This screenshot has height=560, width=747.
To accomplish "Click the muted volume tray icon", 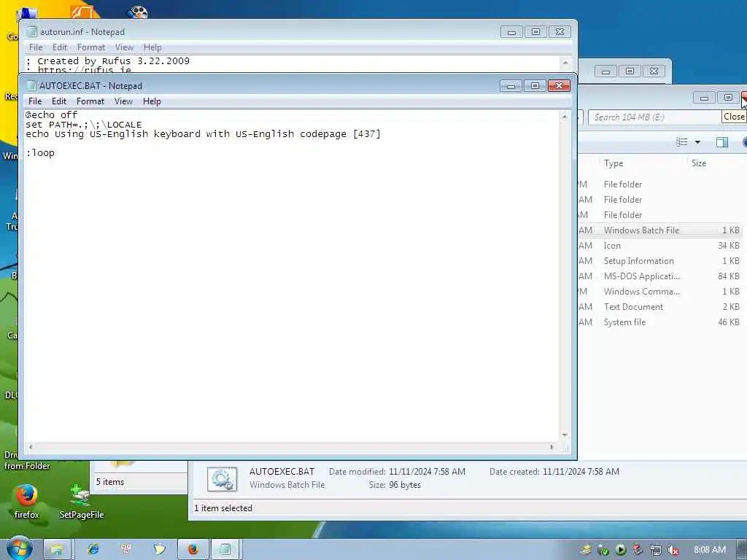I will [x=673, y=550].
